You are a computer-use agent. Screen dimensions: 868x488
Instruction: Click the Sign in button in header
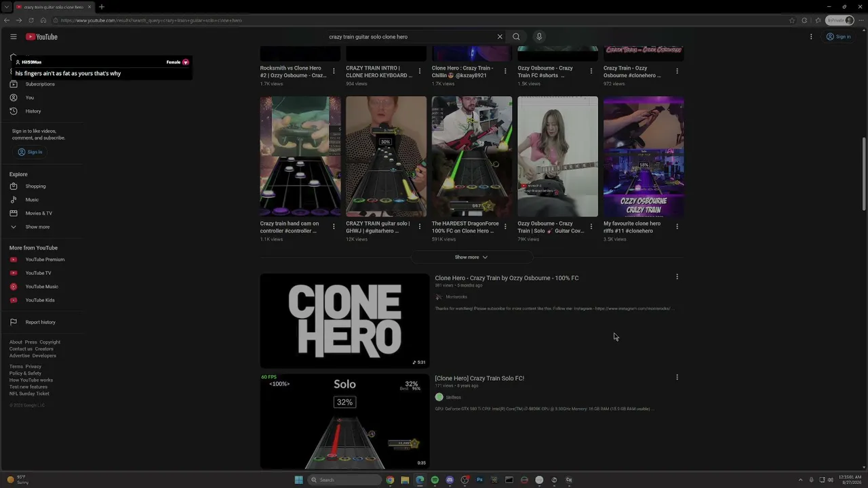tap(839, 37)
